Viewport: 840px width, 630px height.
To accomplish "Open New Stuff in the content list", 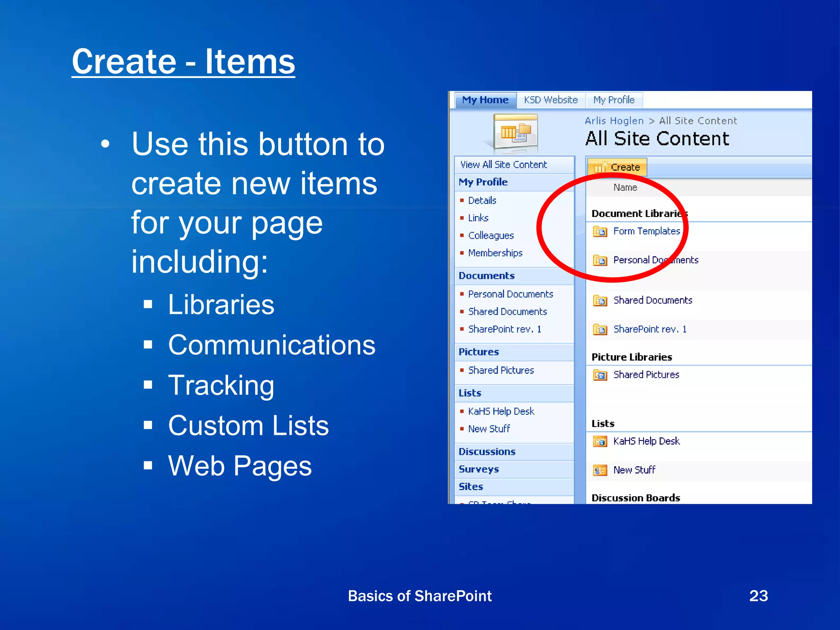I will click(x=635, y=470).
